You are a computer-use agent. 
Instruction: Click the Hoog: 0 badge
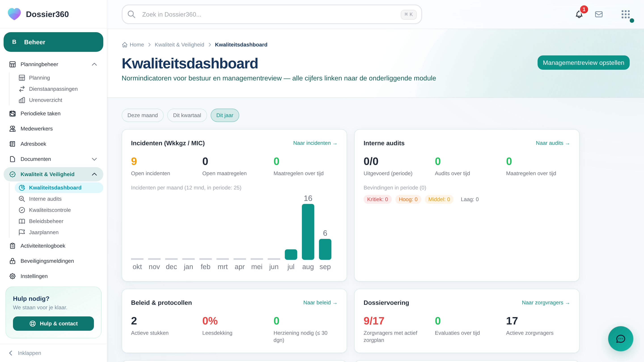[408, 199]
